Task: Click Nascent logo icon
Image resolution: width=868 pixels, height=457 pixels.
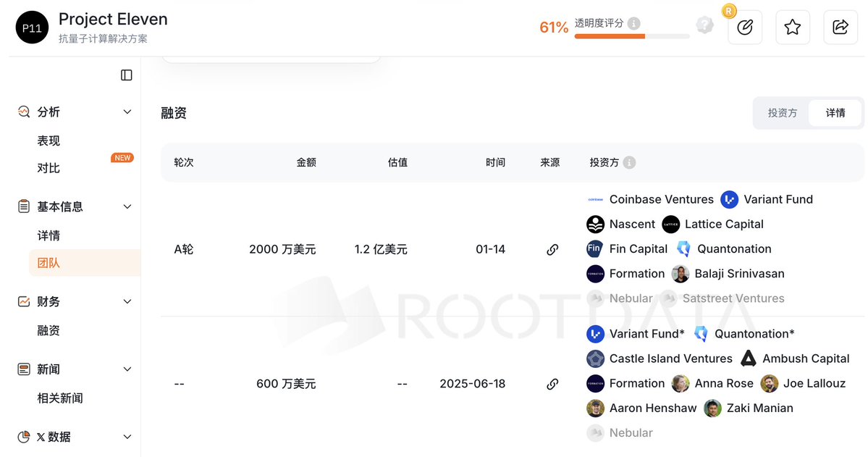Action: click(x=595, y=225)
